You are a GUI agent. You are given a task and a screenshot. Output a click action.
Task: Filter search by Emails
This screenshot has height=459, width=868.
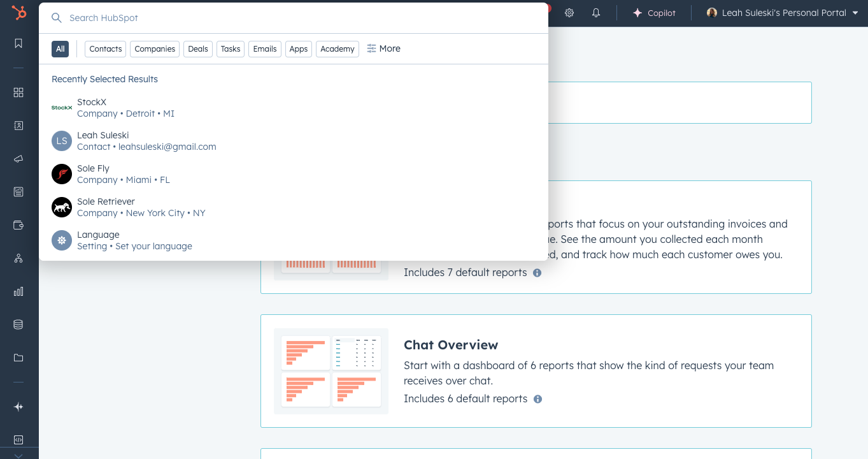(265, 49)
